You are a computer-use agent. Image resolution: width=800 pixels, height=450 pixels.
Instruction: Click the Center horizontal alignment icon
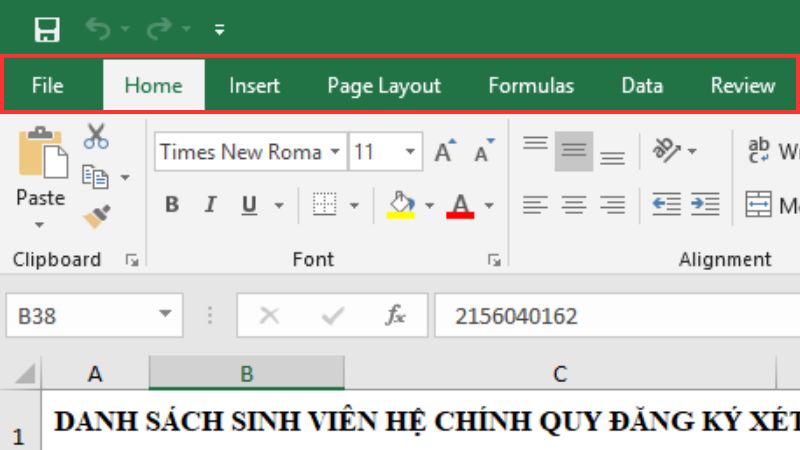[573, 205]
